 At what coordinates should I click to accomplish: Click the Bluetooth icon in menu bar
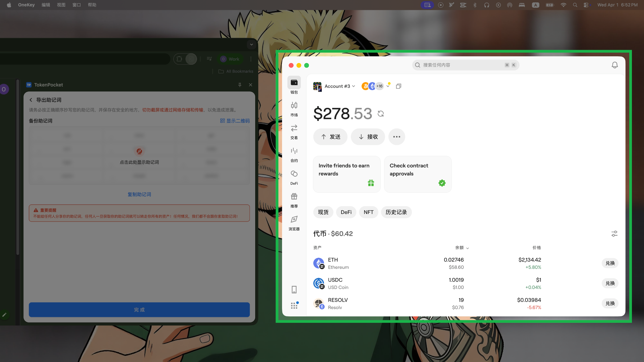[475, 5]
